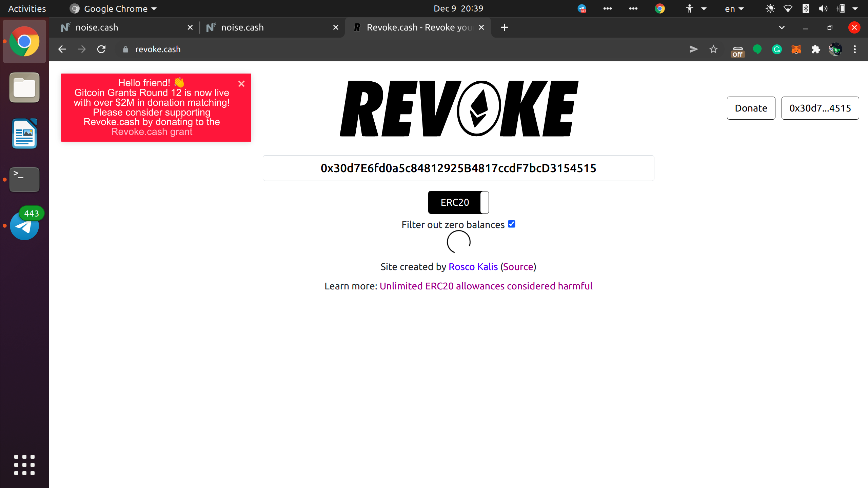The height and width of the screenshot is (488, 868).
Task: Click the brightness sun indicator icon
Action: click(x=770, y=9)
